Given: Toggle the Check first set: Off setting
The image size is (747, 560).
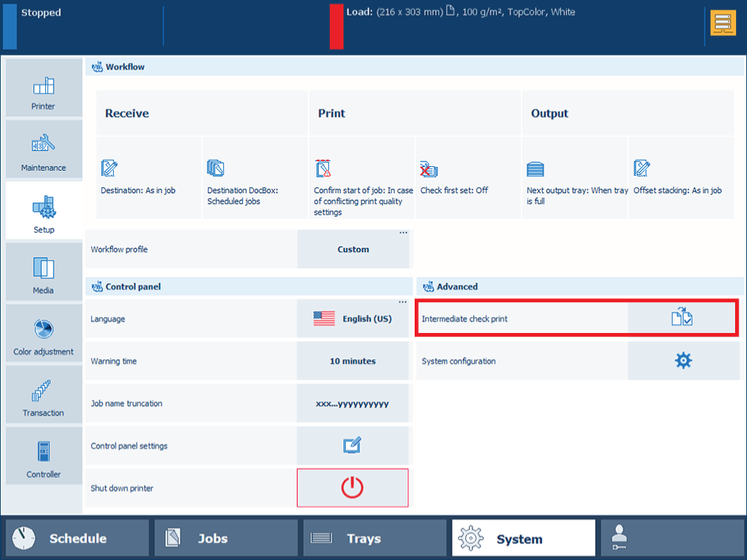Looking at the screenshot, I should 468,178.
